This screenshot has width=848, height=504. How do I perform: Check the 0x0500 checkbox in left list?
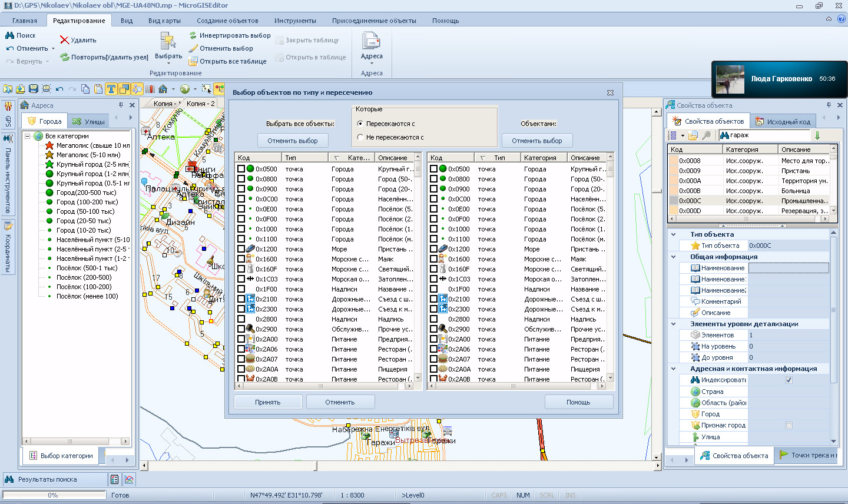tap(241, 169)
